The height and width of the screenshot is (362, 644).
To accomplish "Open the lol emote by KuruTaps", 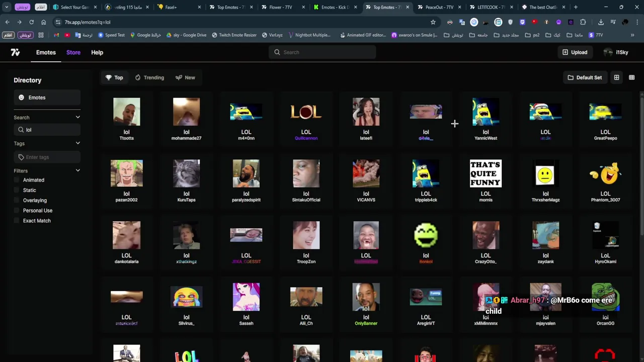I will coord(186,181).
